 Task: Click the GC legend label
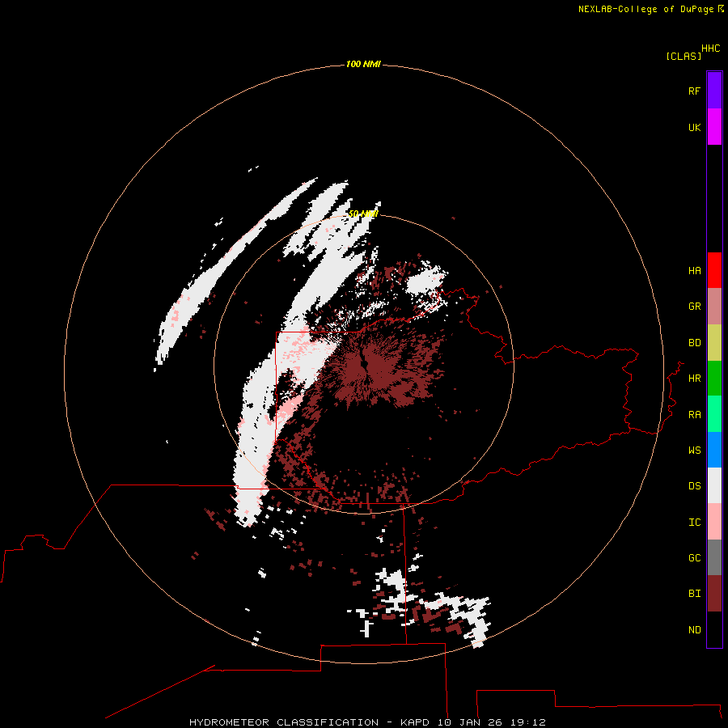point(694,558)
